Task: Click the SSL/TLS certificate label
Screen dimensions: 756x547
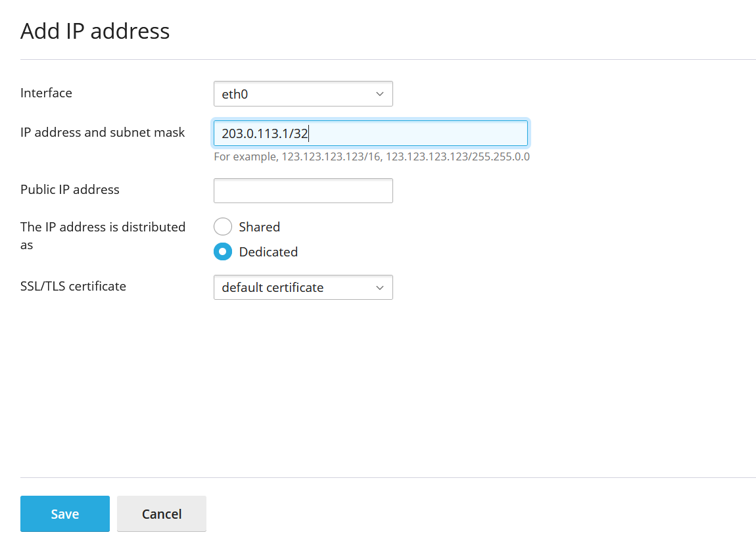Action: point(73,286)
